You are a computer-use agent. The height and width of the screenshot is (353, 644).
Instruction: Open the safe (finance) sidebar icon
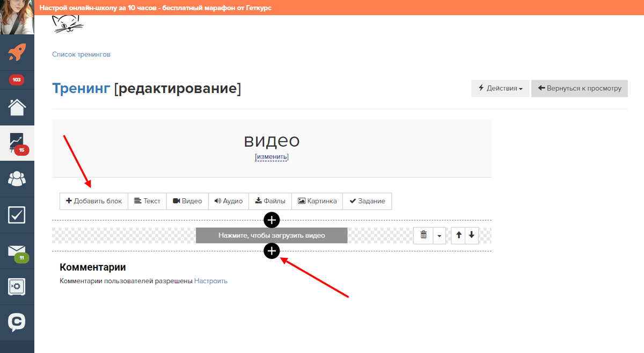[17, 286]
